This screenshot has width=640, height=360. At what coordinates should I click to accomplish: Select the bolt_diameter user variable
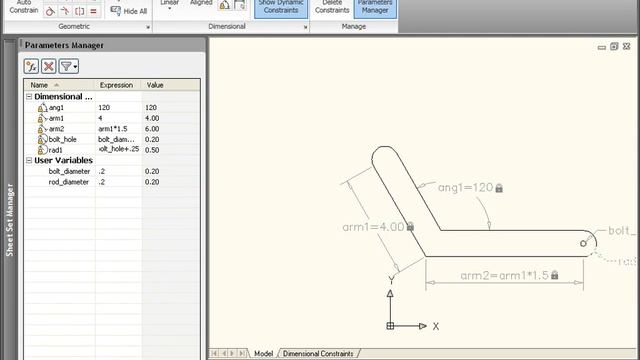(69, 171)
